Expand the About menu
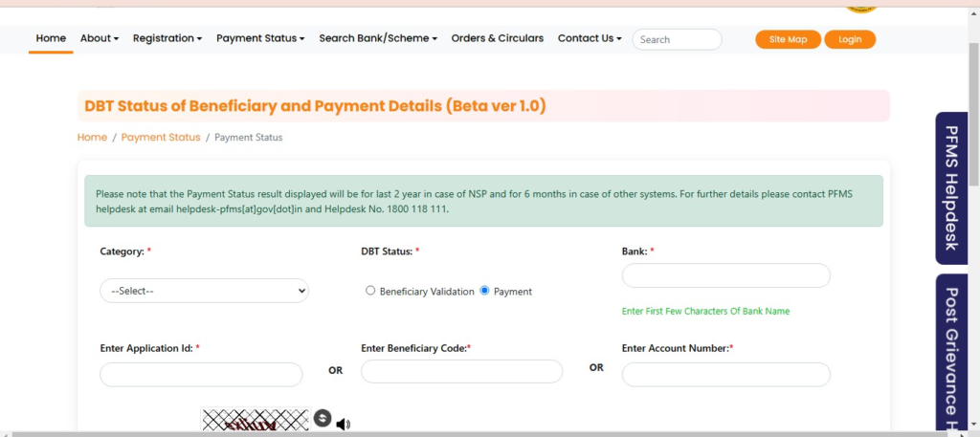Image resolution: width=980 pixels, height=437 pixels. 100,38
